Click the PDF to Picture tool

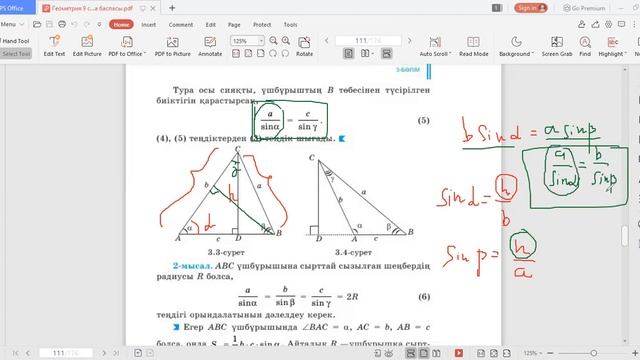(172, 46)
